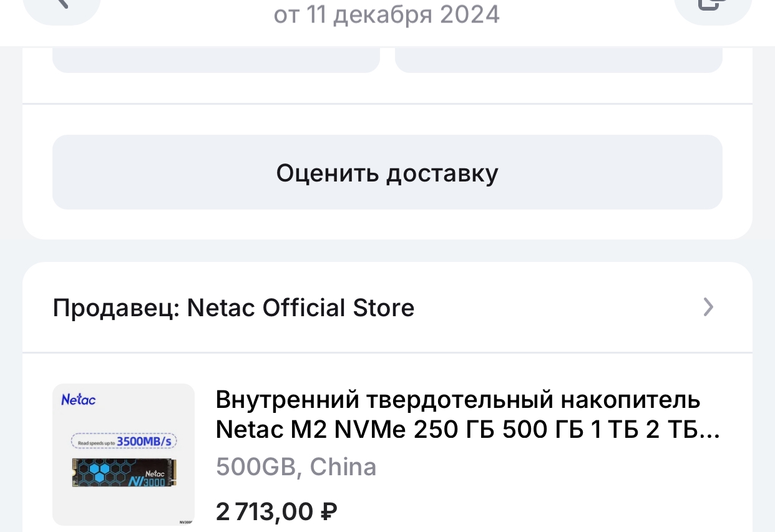Tap the order date от 11 декабря 2024
Screen dimensions: 775x532
coord(387,15)
